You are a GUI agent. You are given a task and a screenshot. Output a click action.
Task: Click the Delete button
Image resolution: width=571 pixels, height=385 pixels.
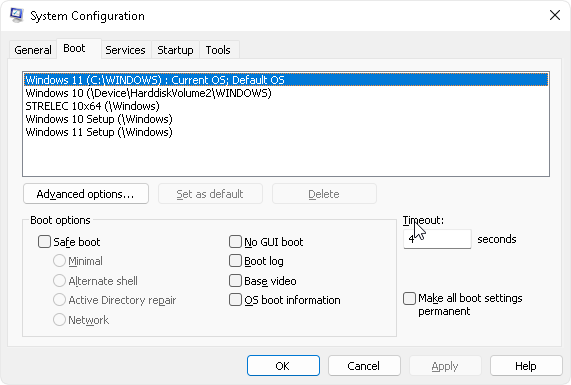click(324, 194)
